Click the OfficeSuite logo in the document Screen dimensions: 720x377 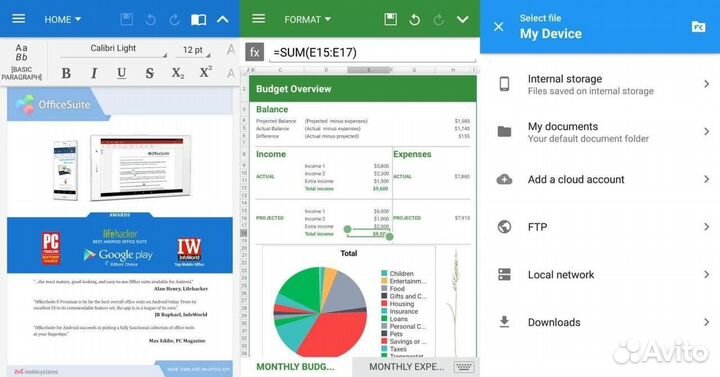click(x=53, y=105)
